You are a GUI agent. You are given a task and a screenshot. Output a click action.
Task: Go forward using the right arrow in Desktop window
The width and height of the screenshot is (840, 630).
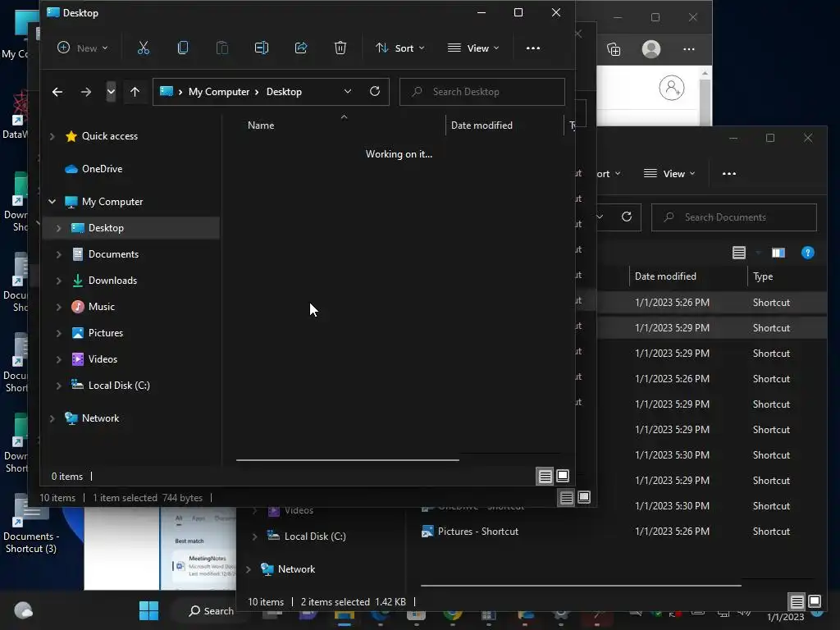point(85,92)
